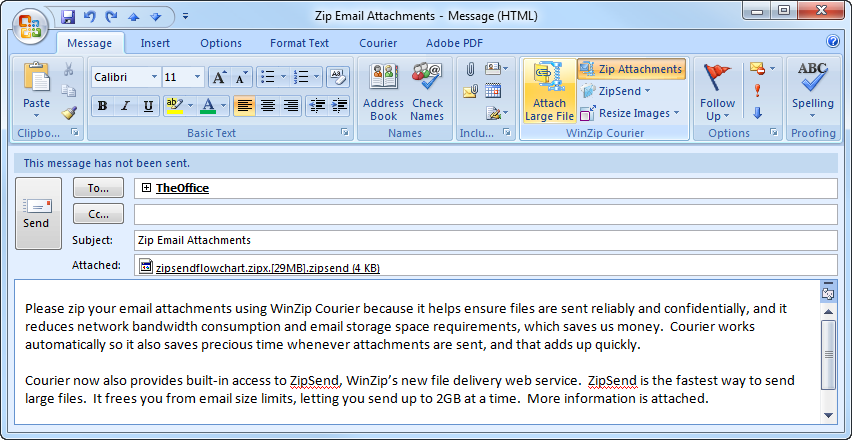Toggle Bold formatting

tap(102, 106)
